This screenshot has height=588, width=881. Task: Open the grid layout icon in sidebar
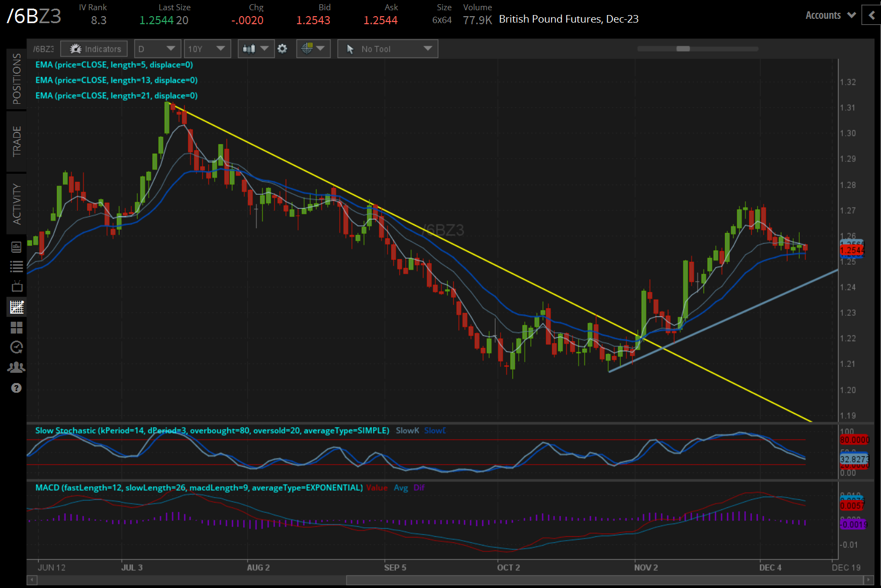[x=17, y=328]
